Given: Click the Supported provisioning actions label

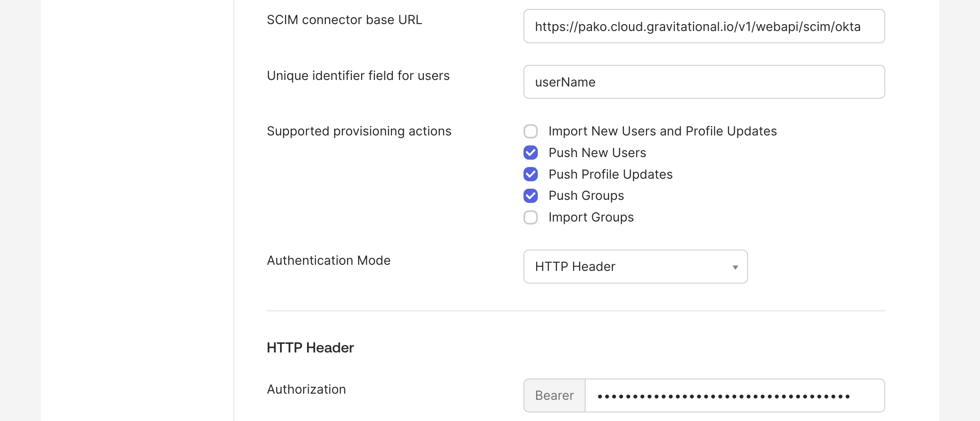Looking at the screenshot, I should pyautogui.click(x=359, y=131).
